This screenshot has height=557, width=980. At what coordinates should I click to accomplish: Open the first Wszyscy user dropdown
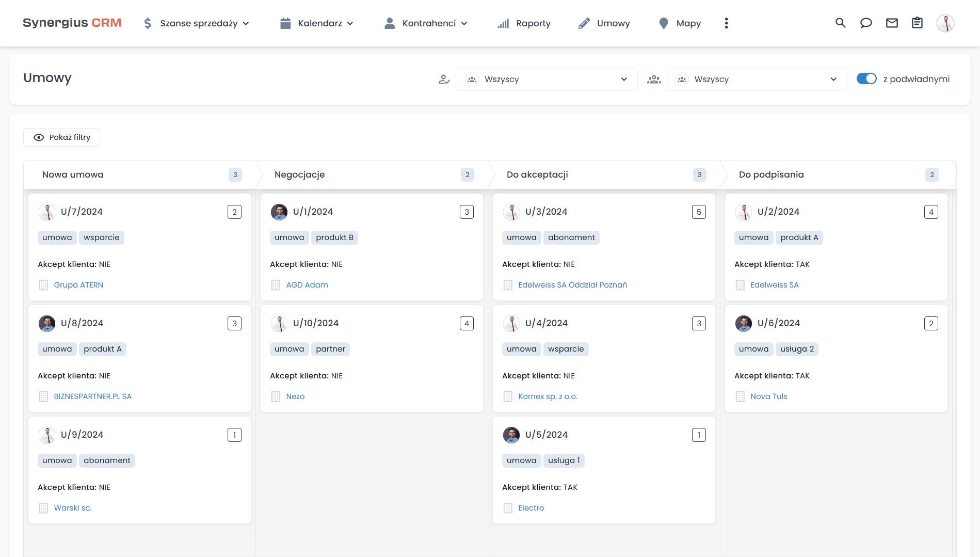click(x=547, y=79)
